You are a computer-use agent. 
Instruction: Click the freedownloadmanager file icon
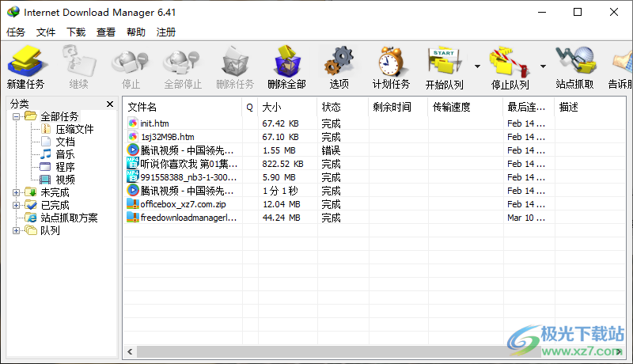133,218
